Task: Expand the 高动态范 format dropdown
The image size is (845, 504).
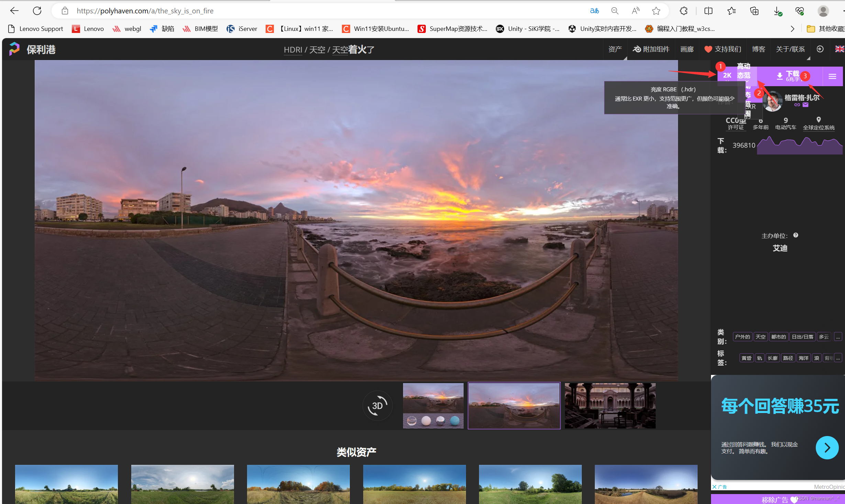Action: [744, 76]
